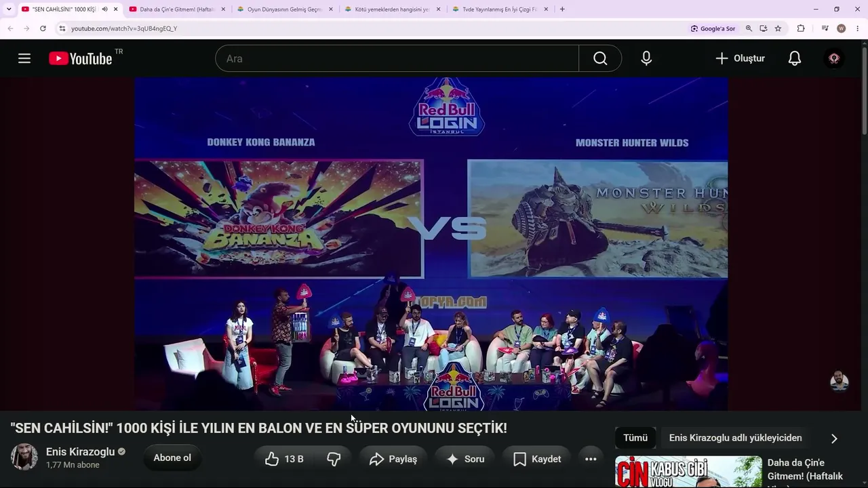Open the media control button in toolbar
868x488 pixels.
pos(825,28)
